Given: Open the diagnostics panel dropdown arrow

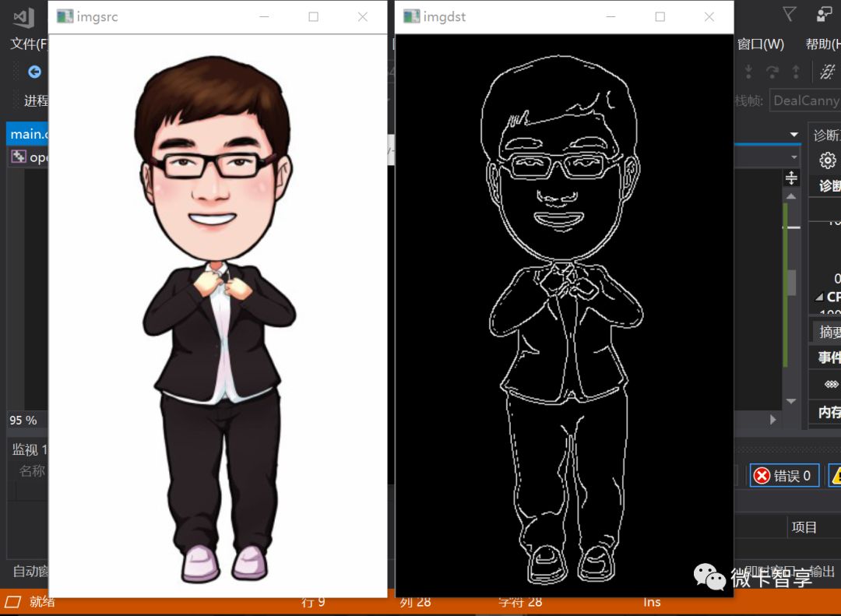Looking at the screenshot, I should click(x=793, y=133).
